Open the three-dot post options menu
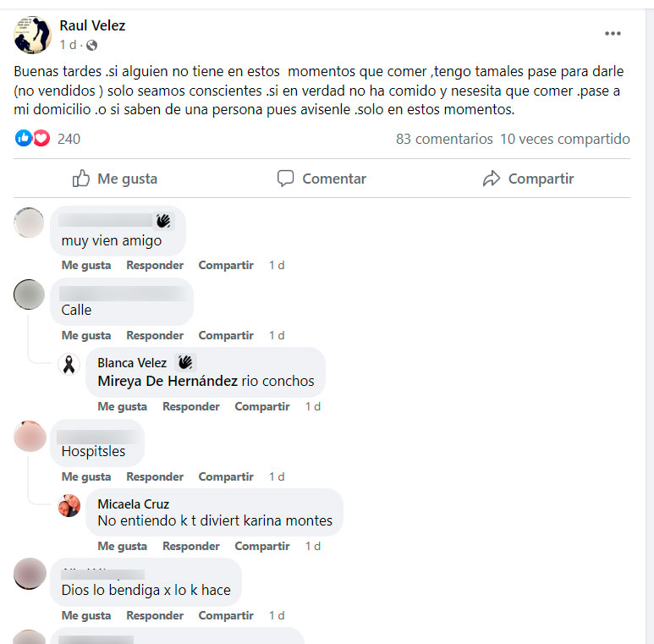Image resolution: width=654 pixels, height=644 pixels. click(613, 33)
